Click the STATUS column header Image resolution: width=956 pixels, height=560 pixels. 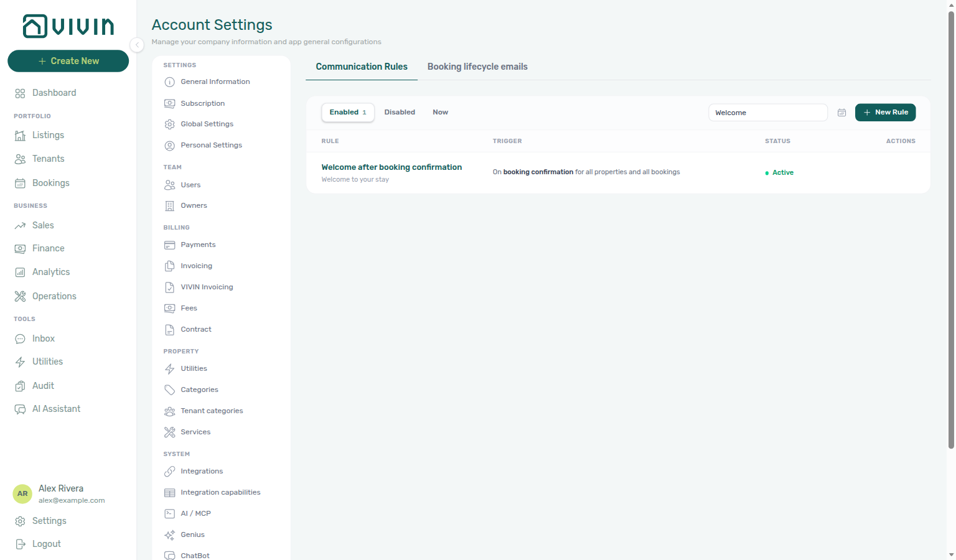(777, 141)
